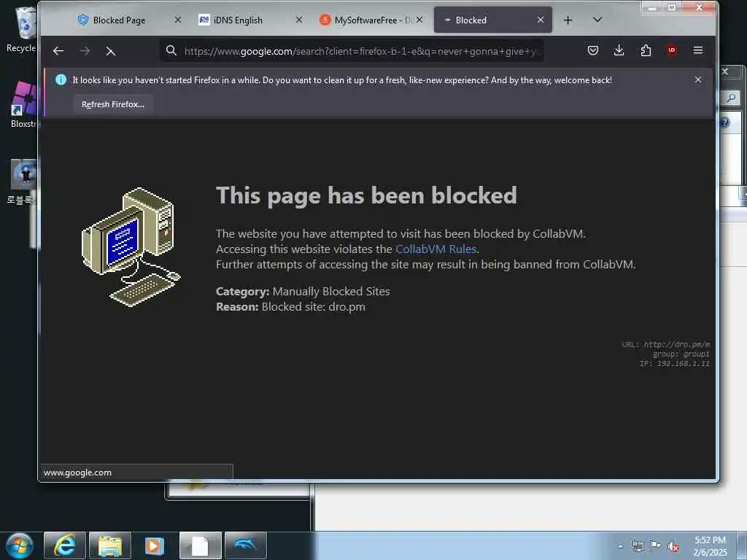
Task: Click the 'Manually Blocked Sites' category text
Action: point(331,292)
